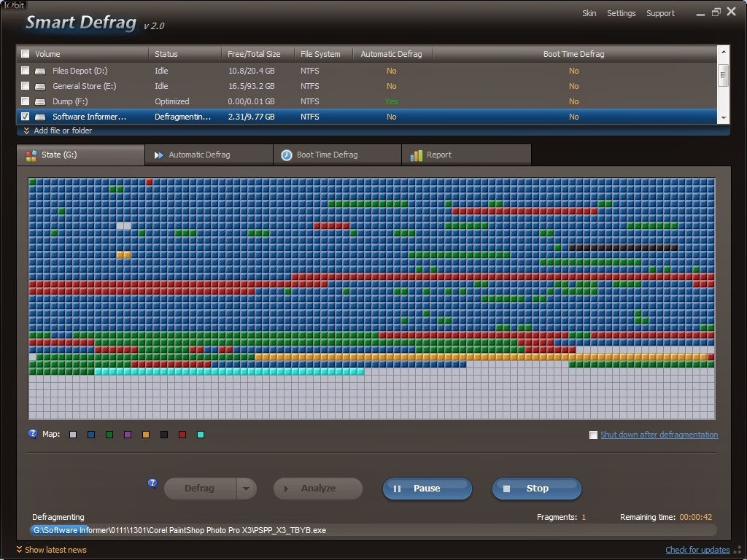
Task: Click the resize grip at window corner
Action: [x=738, y=551]
